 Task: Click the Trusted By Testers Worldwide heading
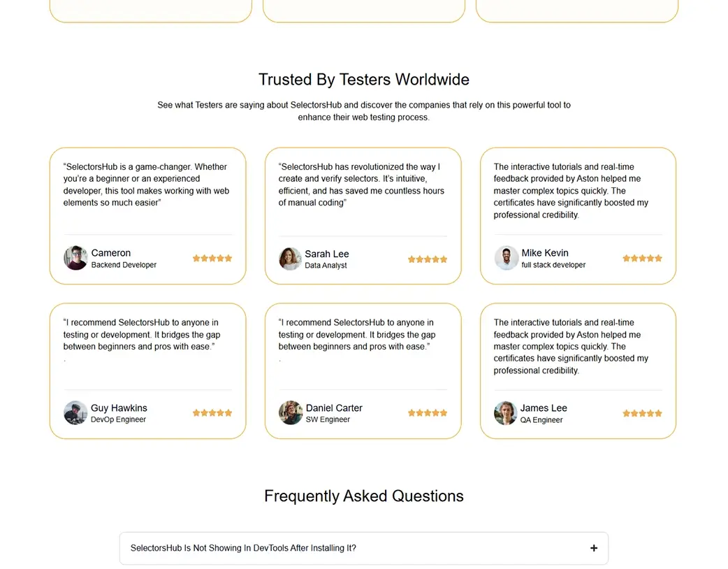point(363,80)
